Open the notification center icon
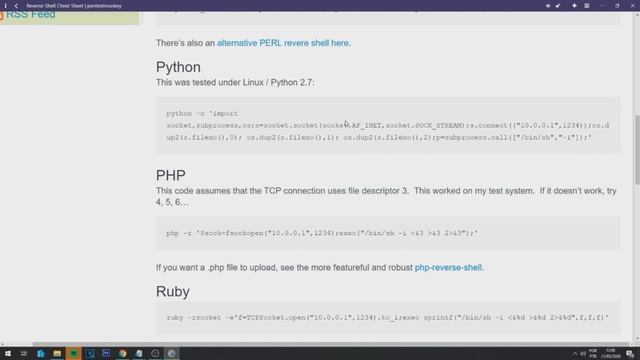This screenshot has height=360, width=640. pyautogui.click(x=630, y=354)
